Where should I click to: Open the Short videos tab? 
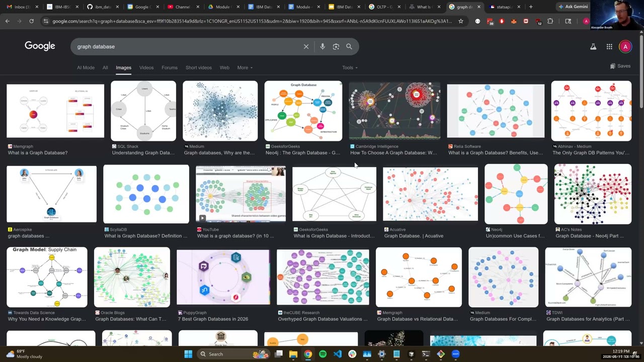199,67
